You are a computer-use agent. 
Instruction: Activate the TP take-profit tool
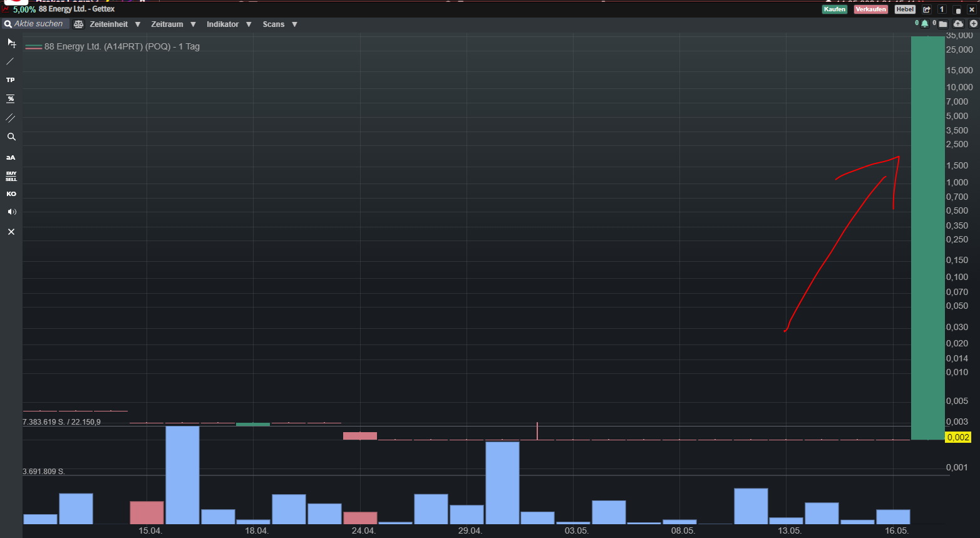tap(11, 80)
